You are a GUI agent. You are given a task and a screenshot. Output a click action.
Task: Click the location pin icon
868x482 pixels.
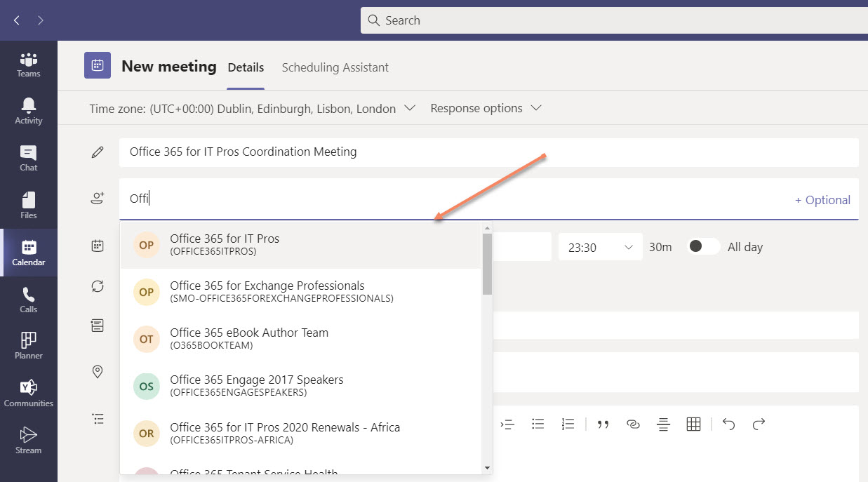point(98,372)
